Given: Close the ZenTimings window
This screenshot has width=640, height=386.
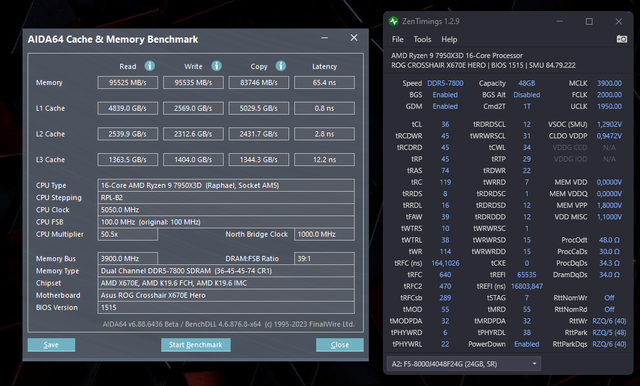Looking at the screenshot, I should (x=619, y=21).
